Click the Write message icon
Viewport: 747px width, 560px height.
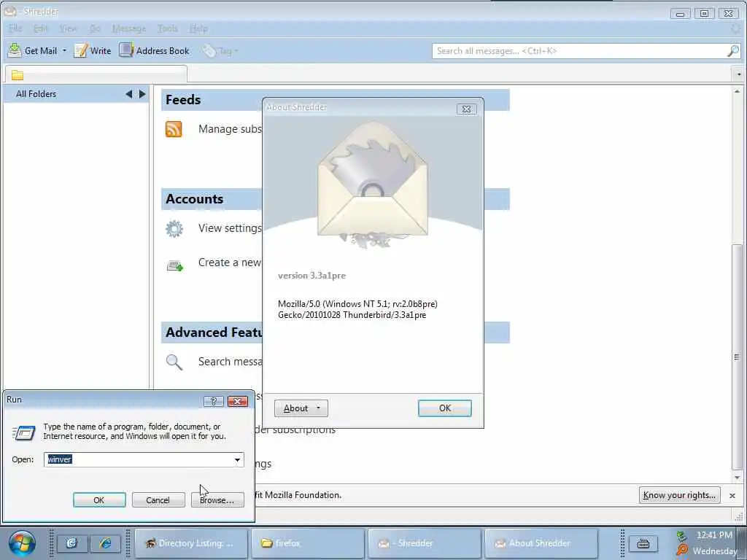tap(80, 50)
